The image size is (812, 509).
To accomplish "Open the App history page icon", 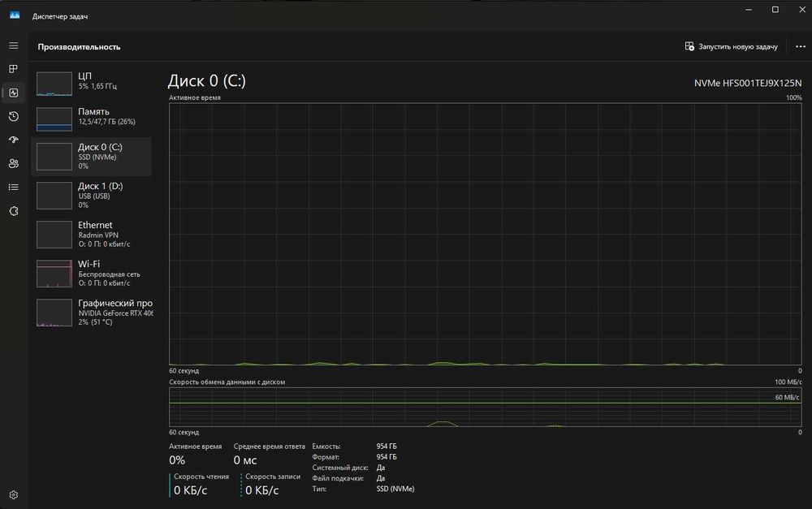I will (x=14, y=117).
